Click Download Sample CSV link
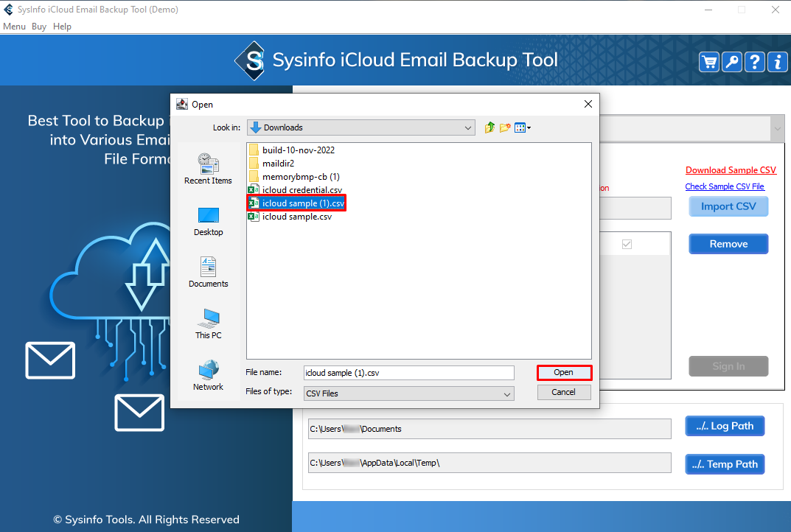 click(731, 170)
